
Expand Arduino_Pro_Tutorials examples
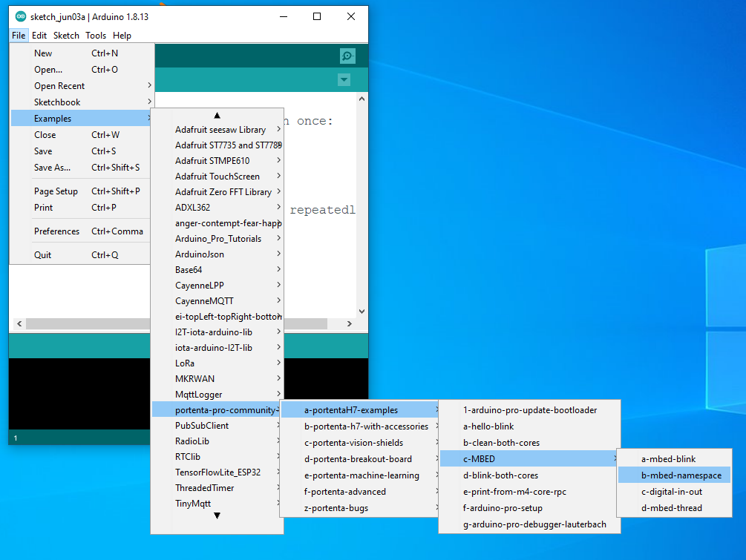(x=217, y=239)
